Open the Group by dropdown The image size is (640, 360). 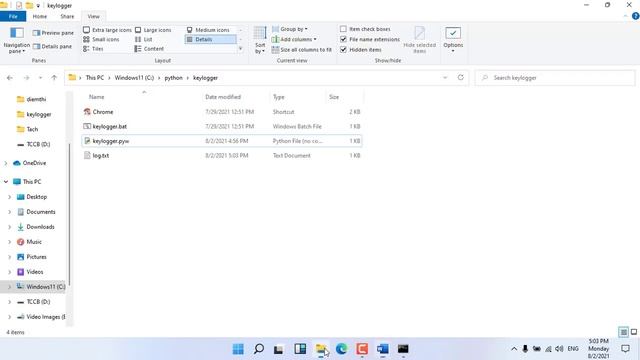(290, 29)
